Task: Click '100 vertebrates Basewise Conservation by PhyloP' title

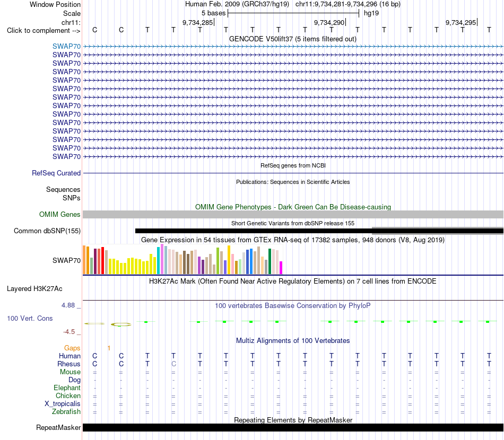Action: pyautogui.click(x=293, y=306)
